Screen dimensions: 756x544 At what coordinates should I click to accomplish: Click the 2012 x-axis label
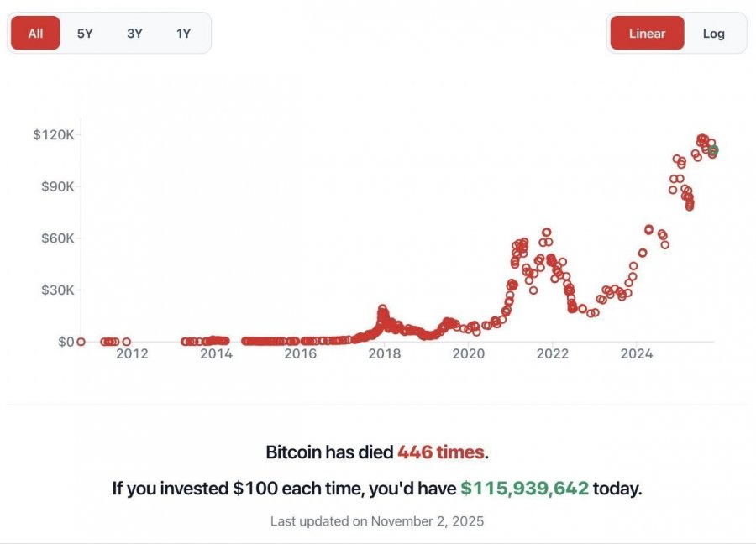pyautogui.click(x=132, y=354)
